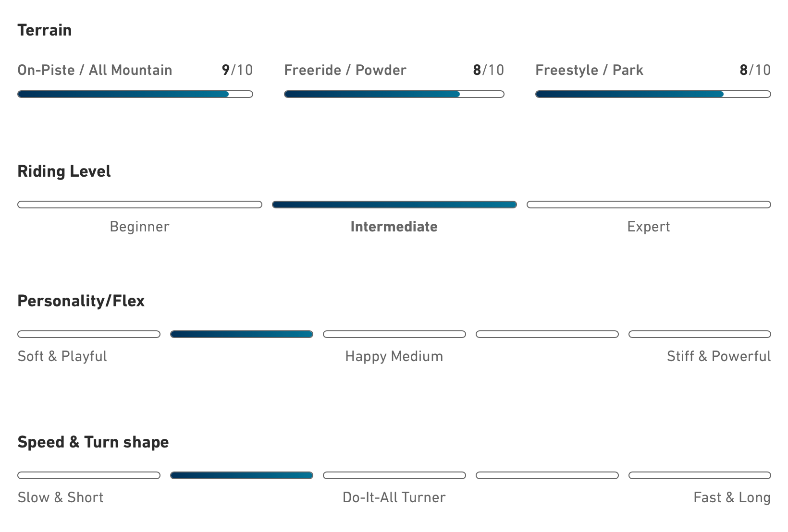Click the highlighted second Speed & Turn segment
The image size is (788, 532).
(x=242, y=475)
